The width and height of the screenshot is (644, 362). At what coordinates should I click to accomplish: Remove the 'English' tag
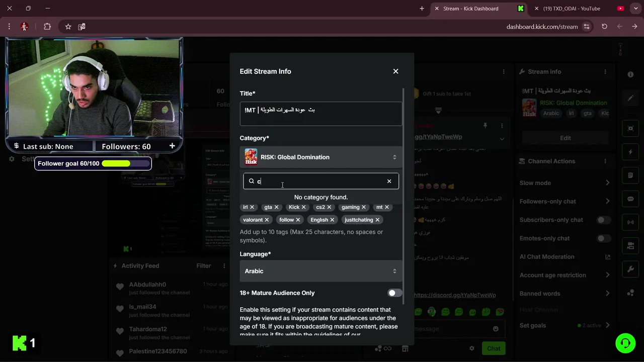[x=332, y=220]
